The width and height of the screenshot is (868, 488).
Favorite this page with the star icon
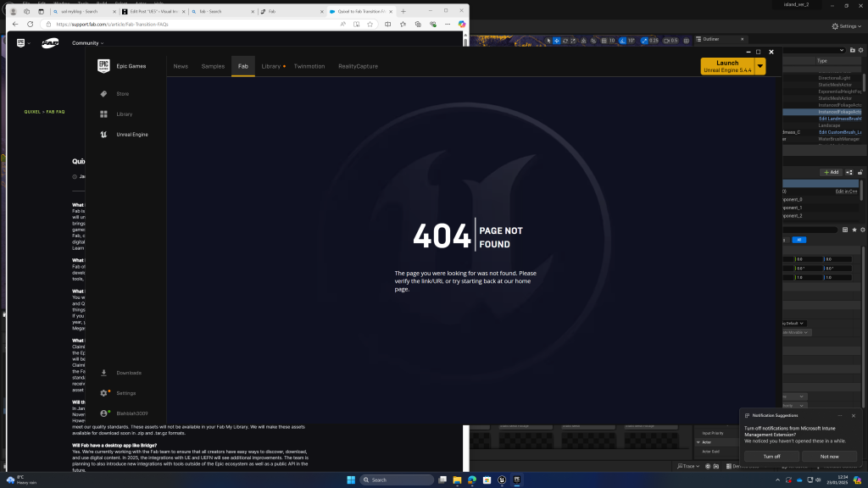click(370, 25)
